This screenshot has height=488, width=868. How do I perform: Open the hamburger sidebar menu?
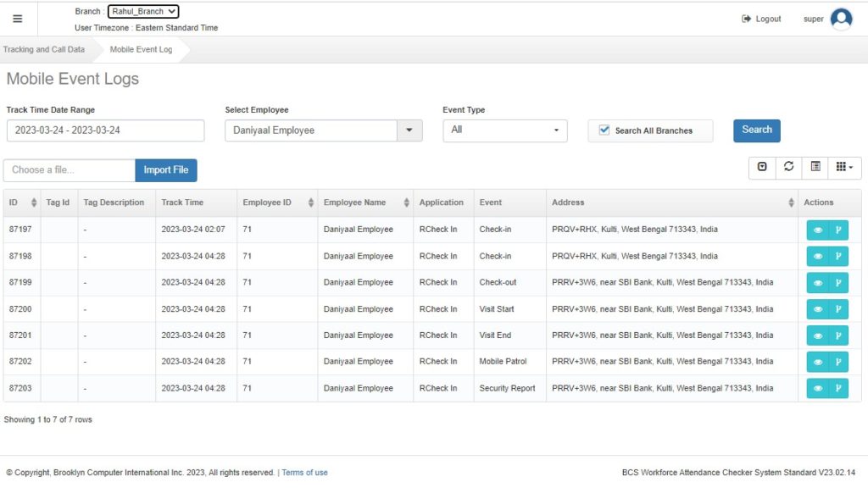click(18, 19)
